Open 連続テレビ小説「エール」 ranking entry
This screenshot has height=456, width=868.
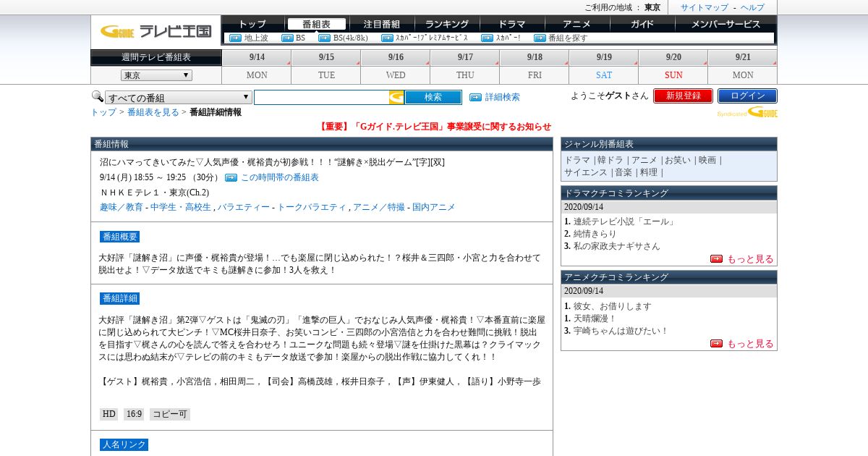[x=624, y=221]
